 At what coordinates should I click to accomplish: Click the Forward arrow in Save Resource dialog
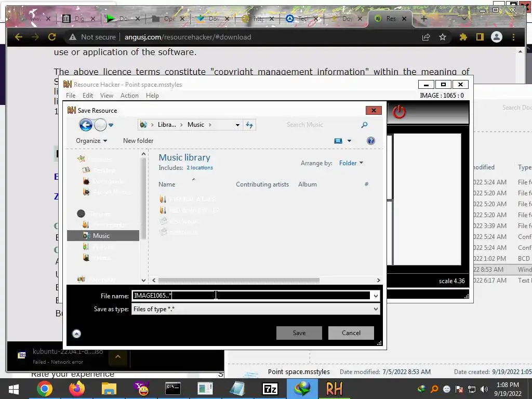[100, 125]
